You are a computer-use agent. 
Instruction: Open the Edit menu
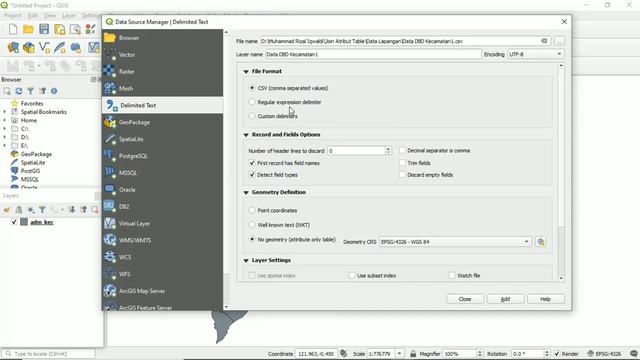[33, 16]
